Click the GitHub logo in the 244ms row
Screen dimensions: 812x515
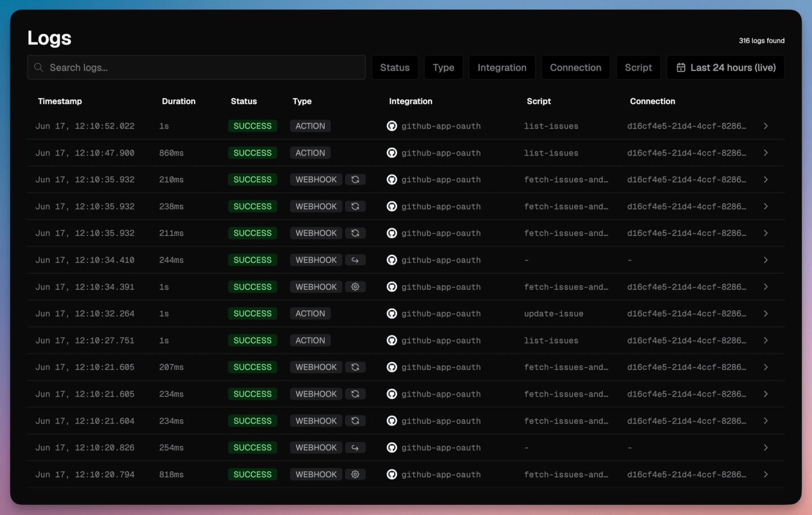tap(392, 260)
